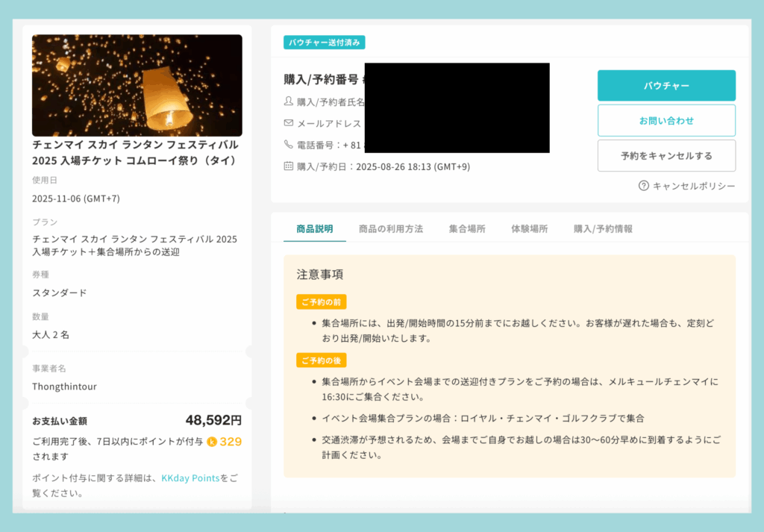Click the calendar icon beside 購入/予約日
The image size is (764, 532).
(x=289, y=166)
